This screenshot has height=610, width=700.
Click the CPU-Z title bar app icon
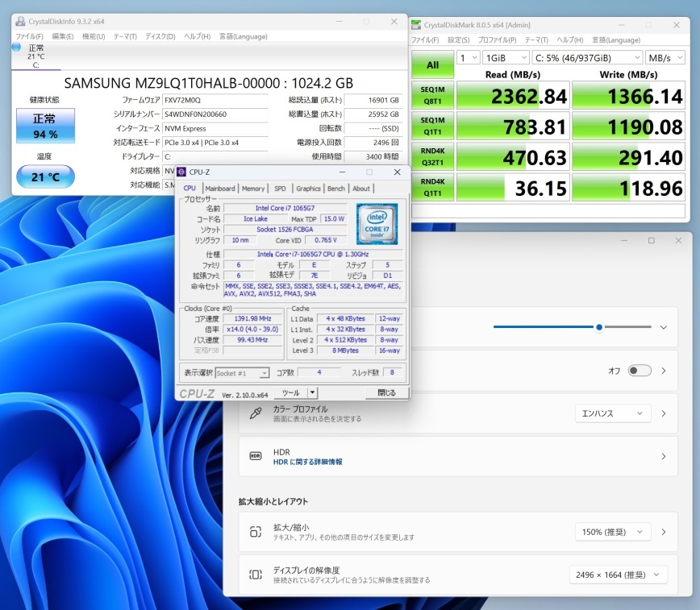[x=181, y=172]
